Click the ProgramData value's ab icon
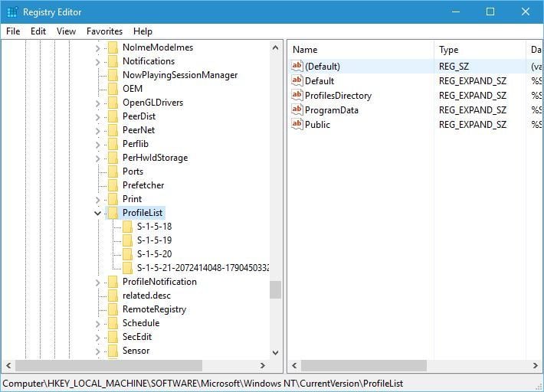 [297, 109]
